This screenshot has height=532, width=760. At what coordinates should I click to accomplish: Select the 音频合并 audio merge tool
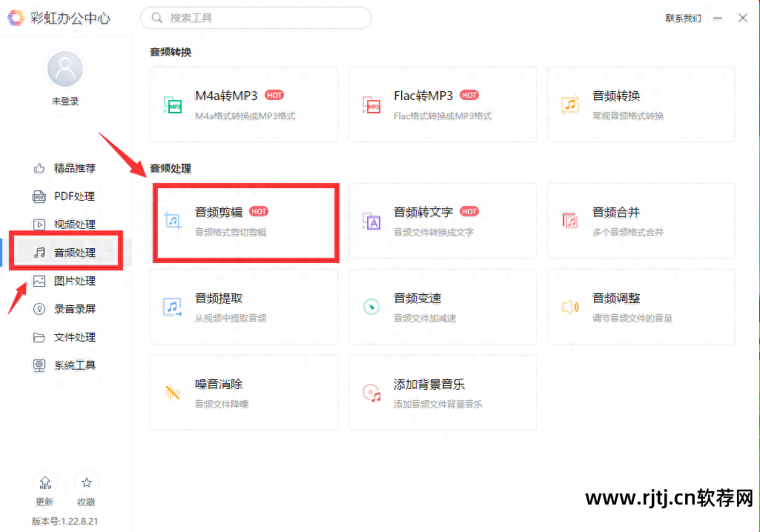tap(640, 221)
